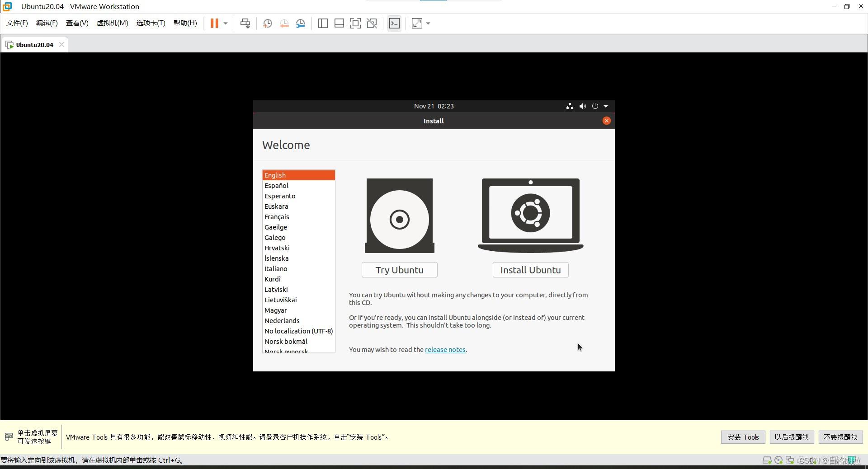The image size is (868, 469).
Task: Select Norsk bokmål in the language list
Action: pos(298,342)
